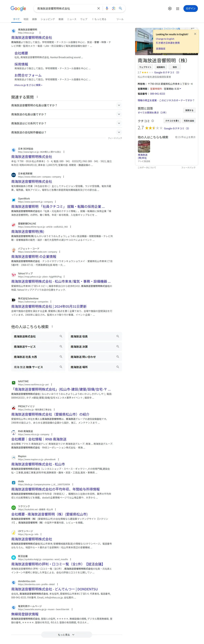Expand 南海放送音響照明の社長は誰ですか question

tap(66, 105)
